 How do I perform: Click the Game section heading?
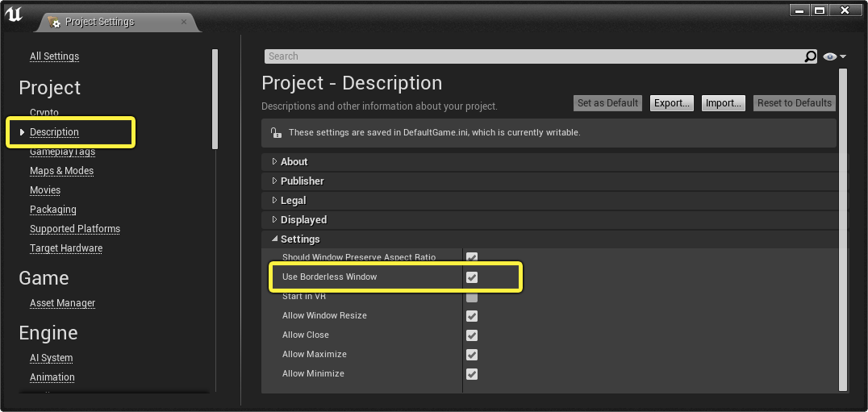44,278
